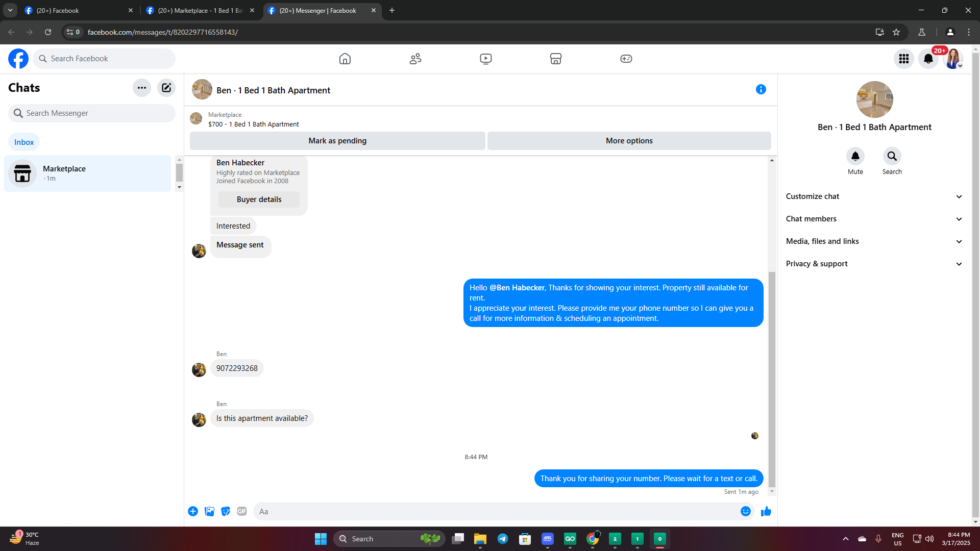Click the More options button

629,141
